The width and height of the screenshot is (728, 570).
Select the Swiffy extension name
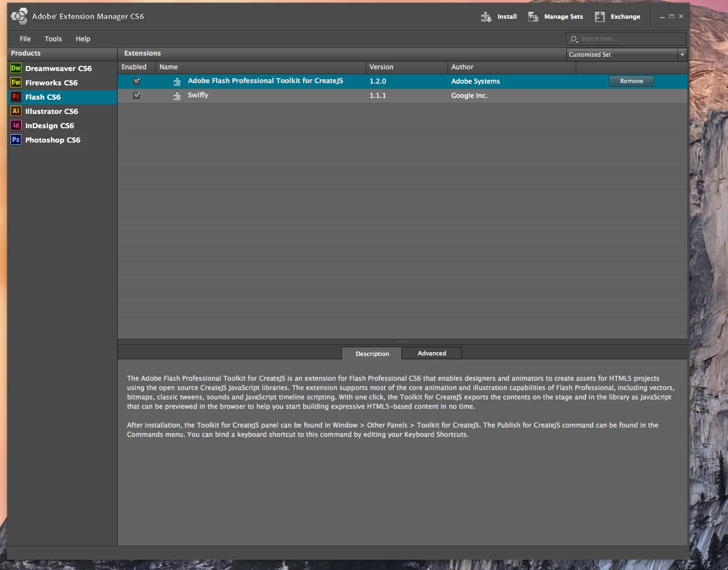tap(198, 95)
